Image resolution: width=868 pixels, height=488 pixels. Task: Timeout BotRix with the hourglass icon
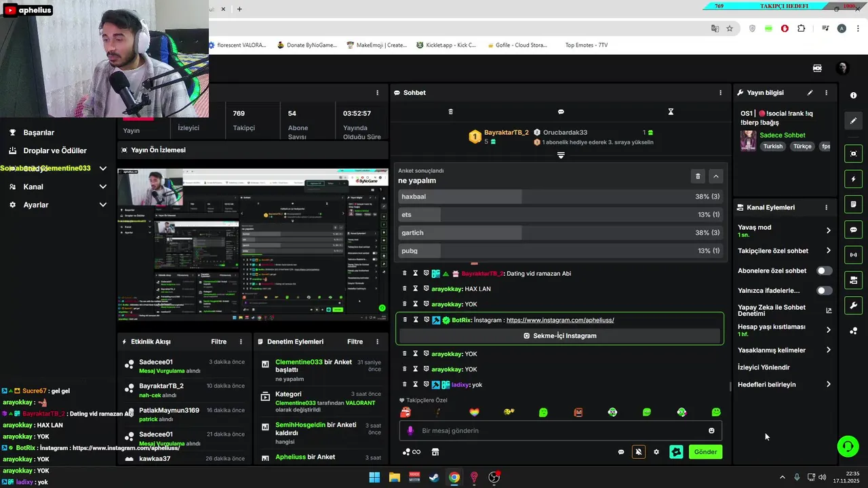416,320
